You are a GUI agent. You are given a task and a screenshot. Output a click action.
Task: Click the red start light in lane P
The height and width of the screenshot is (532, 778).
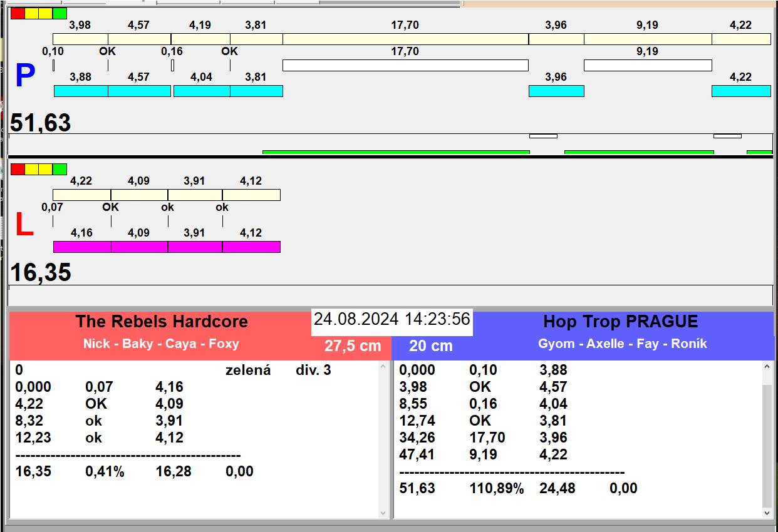(18, 14)
